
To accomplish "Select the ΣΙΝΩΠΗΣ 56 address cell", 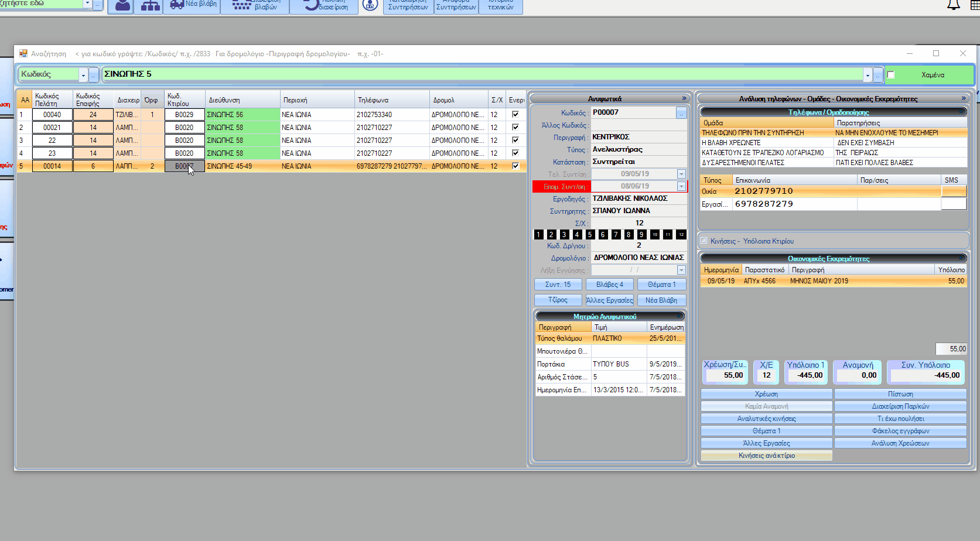I will tap(243, 115).
